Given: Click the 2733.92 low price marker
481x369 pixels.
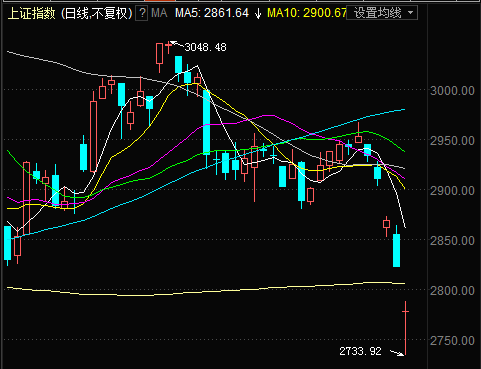Looking at the screenshot, I should pos(360,351).
